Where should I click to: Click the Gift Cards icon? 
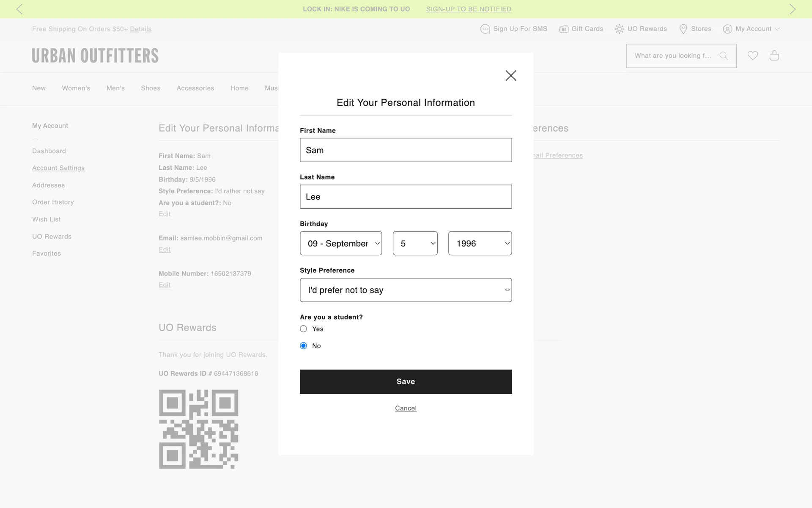tap(563, 29)
